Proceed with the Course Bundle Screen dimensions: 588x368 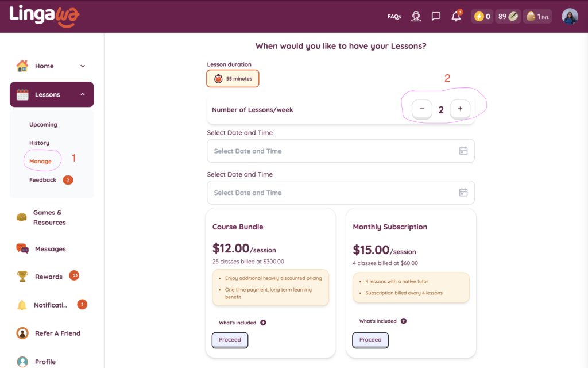[230, 340]
